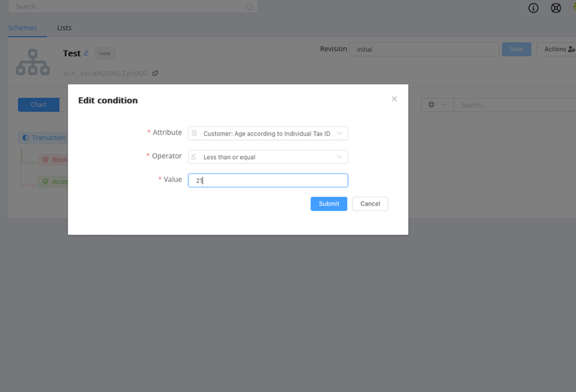Select the Transaction condition node
The height and width of the screenshot is (392, 576).
(x=43, y=138)
